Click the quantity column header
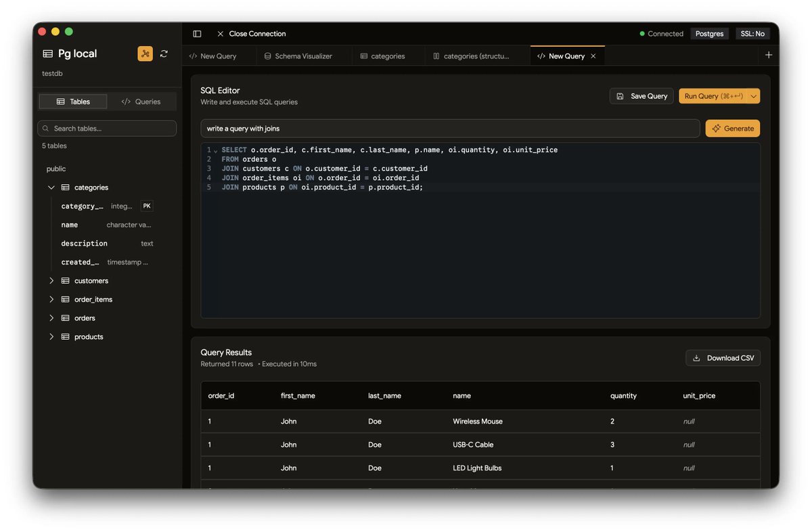 point(623,396)
